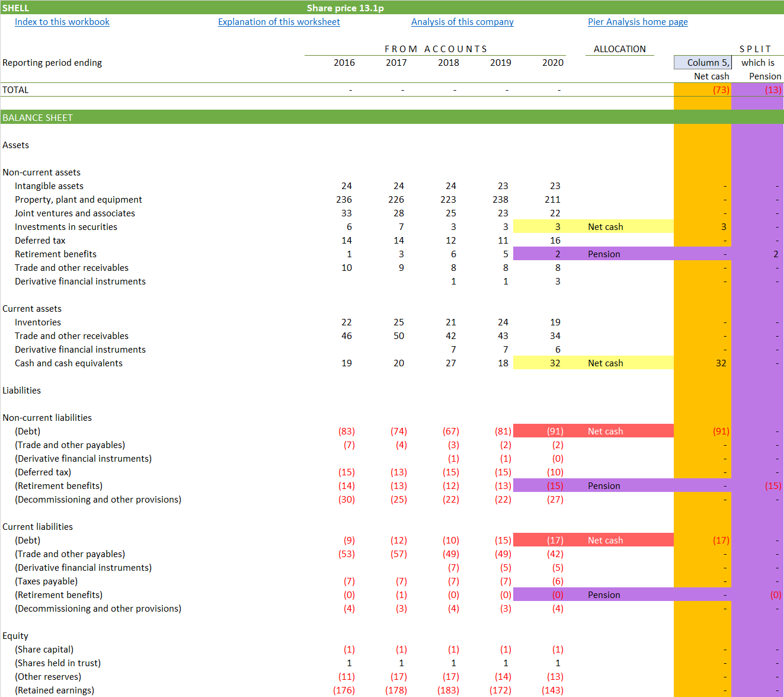Click the 2016 year column header
The image size is (784, 697).
click(344, 62)
